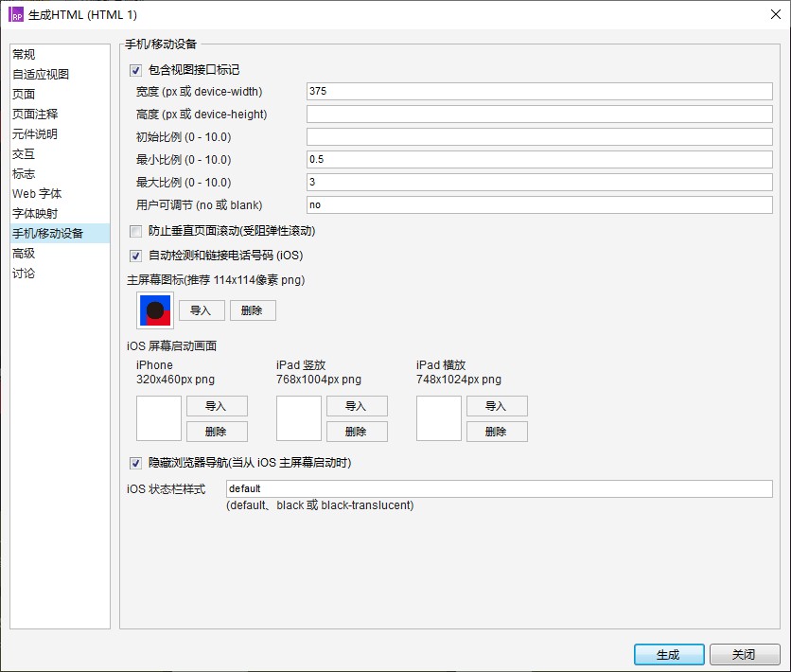Click the 生成 button to generate HTML
791x672 pixels.
click(669, 654)
